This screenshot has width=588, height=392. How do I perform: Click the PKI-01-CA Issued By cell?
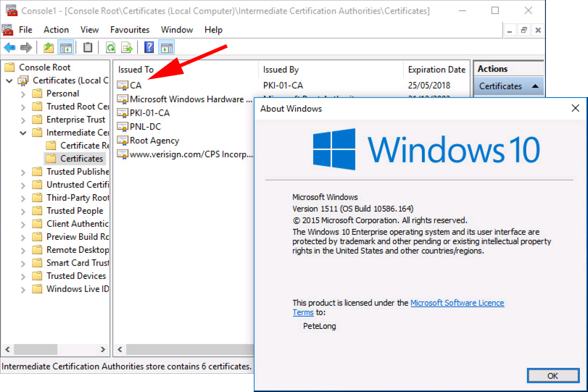283,86
